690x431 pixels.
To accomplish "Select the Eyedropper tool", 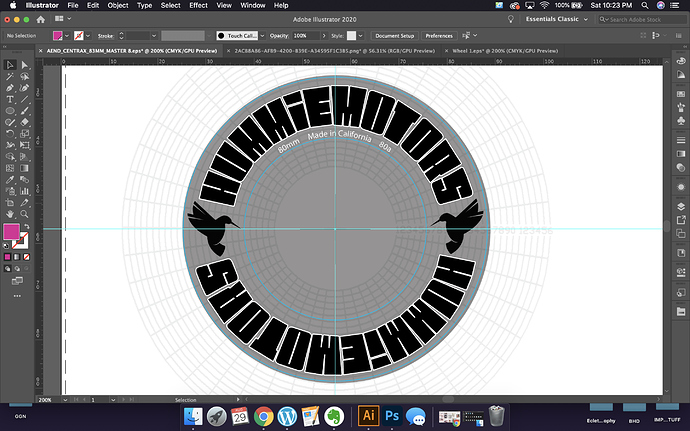I will [10, 180].
